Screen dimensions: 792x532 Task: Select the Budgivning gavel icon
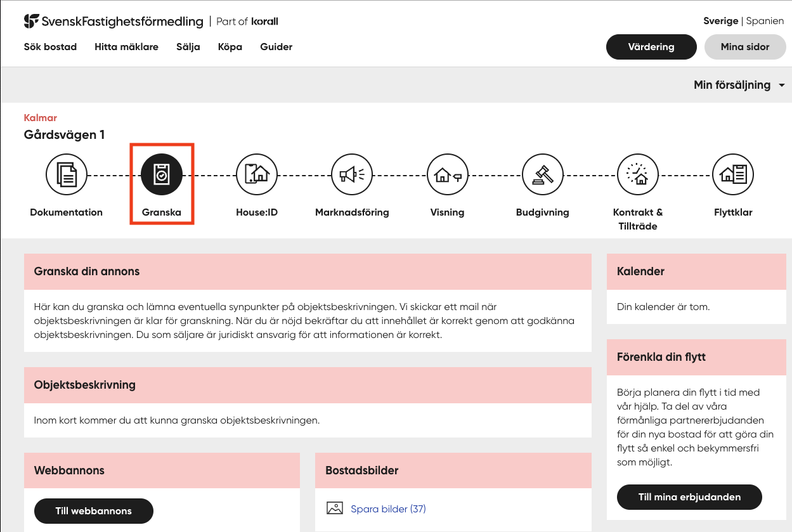point(542,174)
